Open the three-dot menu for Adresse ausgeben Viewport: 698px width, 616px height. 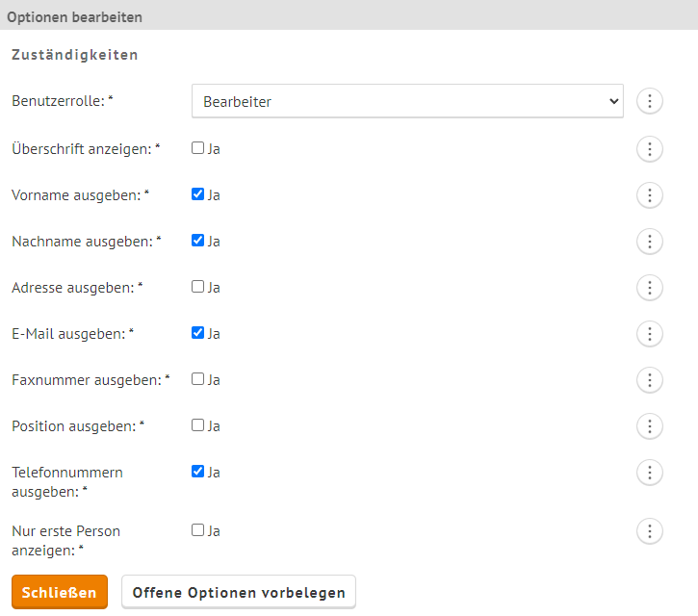pos(650,288)
